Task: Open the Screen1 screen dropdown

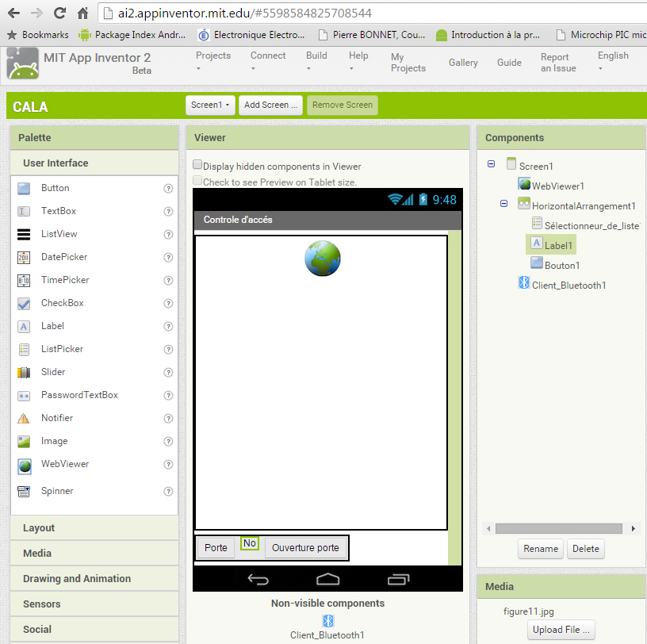Action: [x=210, y=105]
